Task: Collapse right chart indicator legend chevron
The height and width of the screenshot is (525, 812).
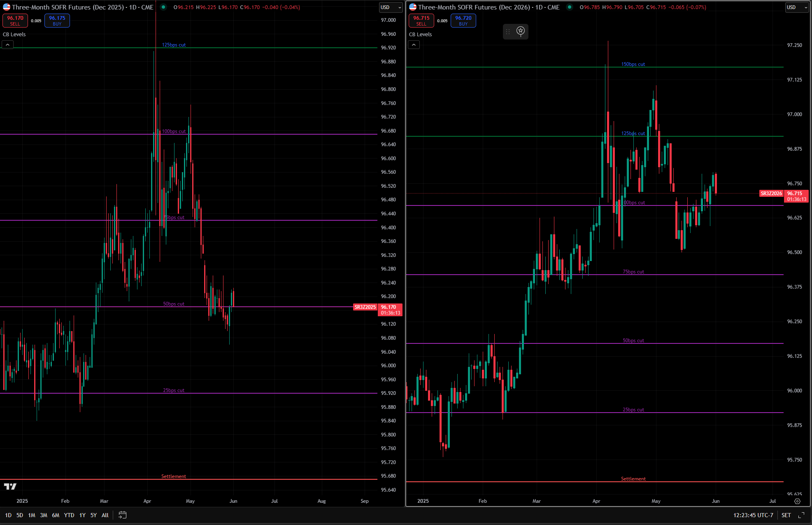Action: pos(414,44)
